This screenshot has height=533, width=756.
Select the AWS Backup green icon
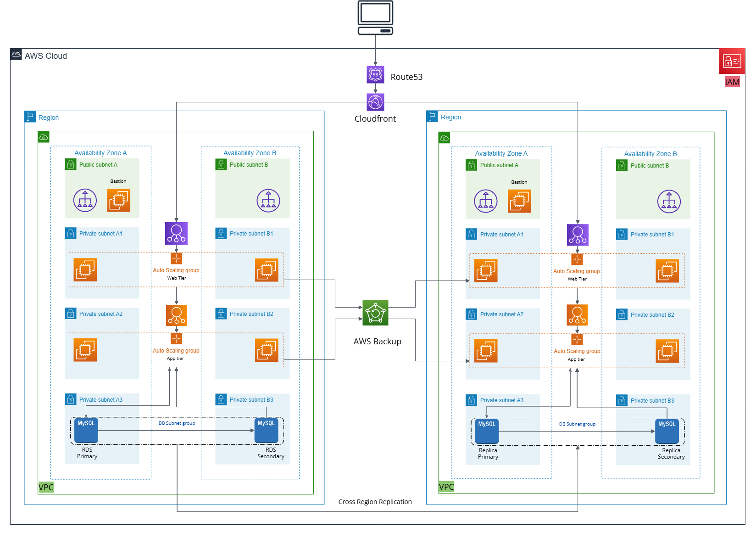(375, 313)
